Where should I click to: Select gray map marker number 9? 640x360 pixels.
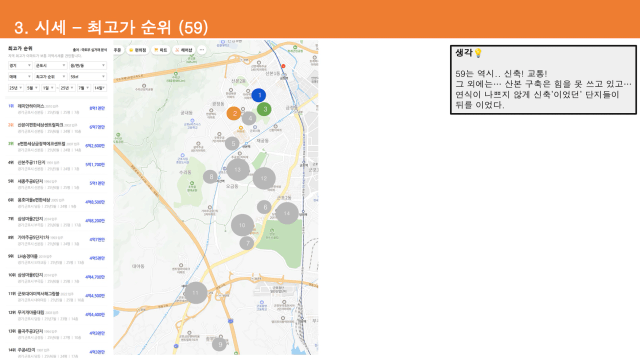tap(220, 344)
